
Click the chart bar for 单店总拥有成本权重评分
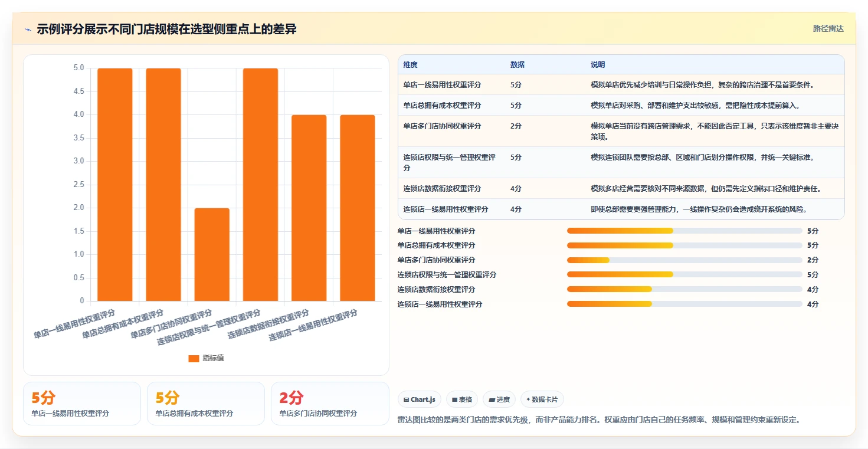coord(163,185)
